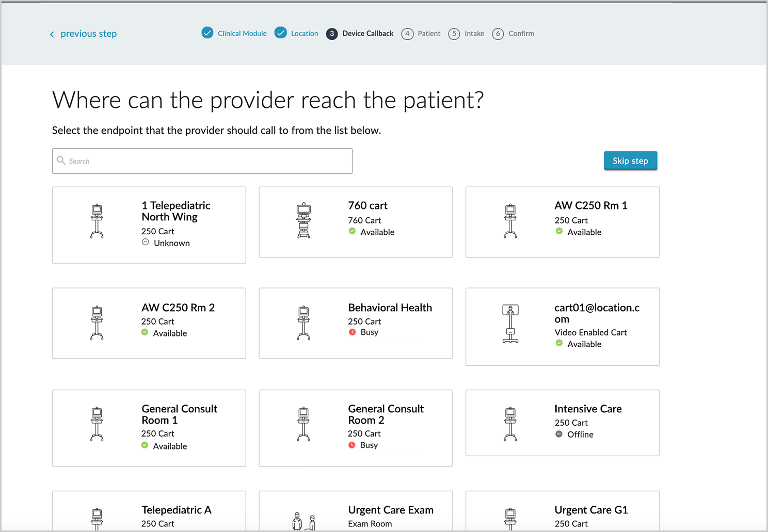Viewport: 768px width, 532px height.
Task: Click the cart icon for 1 Telepediatric North Wing
Action: click(97, 221)
